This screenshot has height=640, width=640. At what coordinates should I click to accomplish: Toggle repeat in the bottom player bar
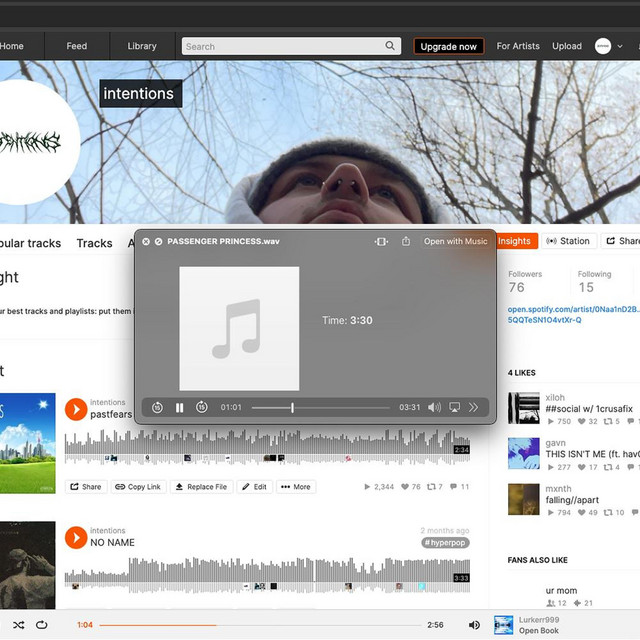[x=42, y=625]
